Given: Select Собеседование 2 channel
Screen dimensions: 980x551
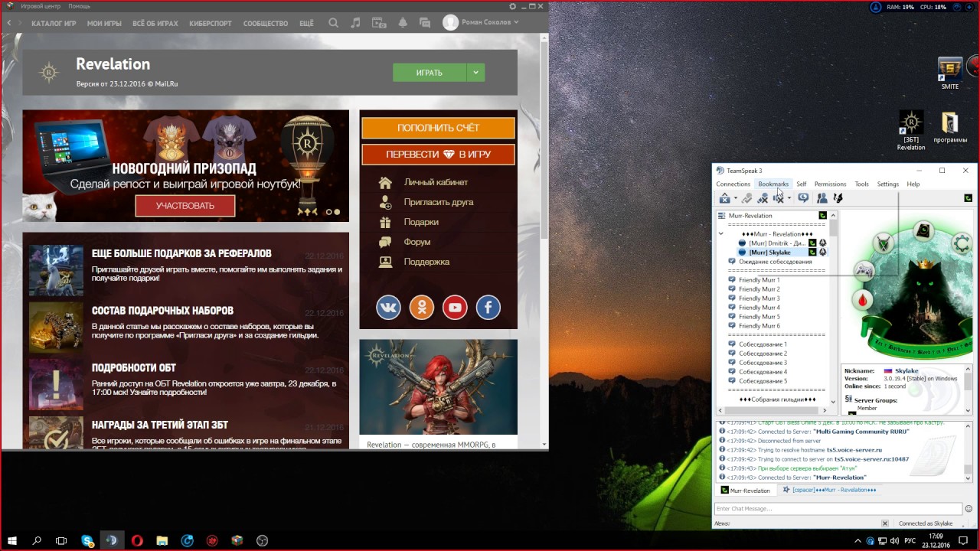Looking at the screenshot, I should [x=763, y=354].
